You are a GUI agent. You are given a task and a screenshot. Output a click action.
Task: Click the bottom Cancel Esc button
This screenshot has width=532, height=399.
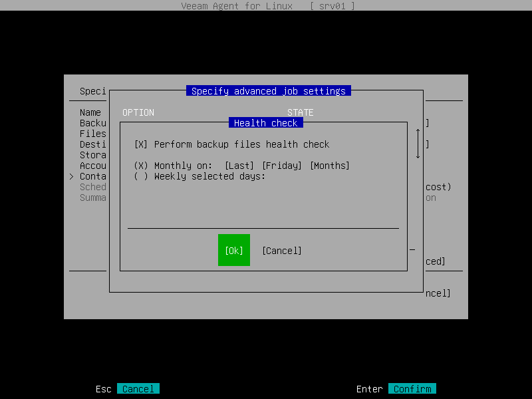[x=138, y=389]
